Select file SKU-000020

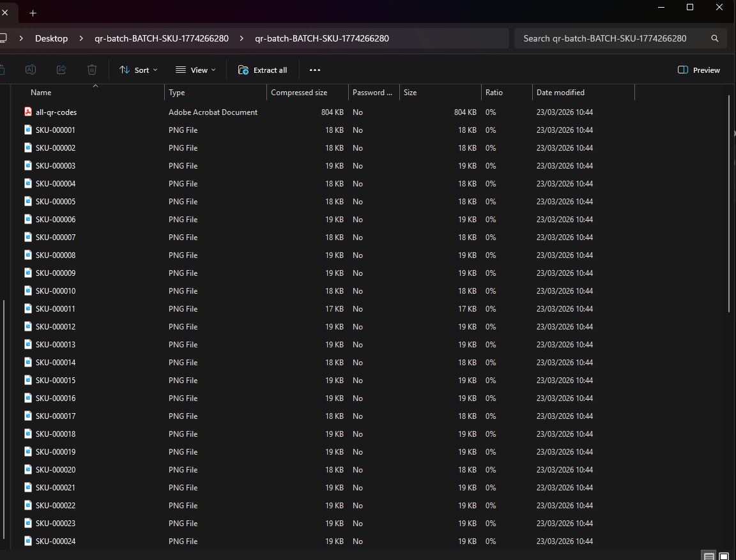tap(56, 469)
